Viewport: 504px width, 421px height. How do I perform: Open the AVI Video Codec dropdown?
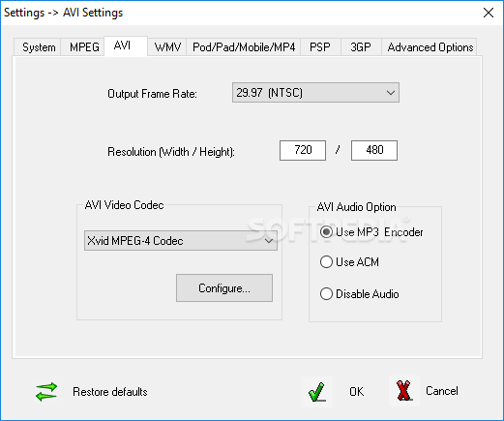click(181, 240)
